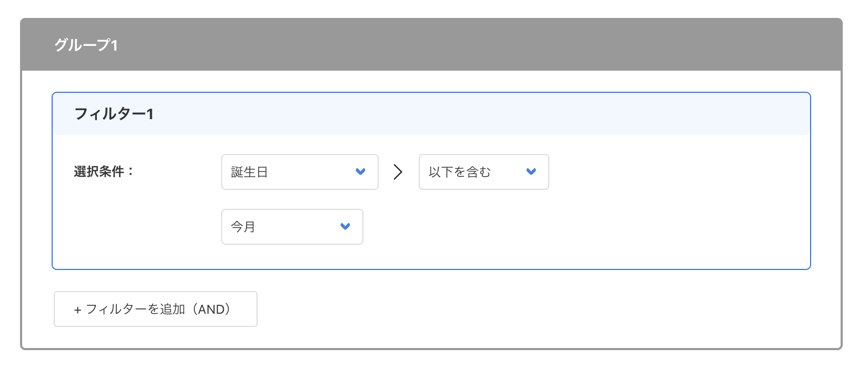Click the AND text on add-filter button
868x367 pixels.
pyautogui.click(x=211, y=310)
